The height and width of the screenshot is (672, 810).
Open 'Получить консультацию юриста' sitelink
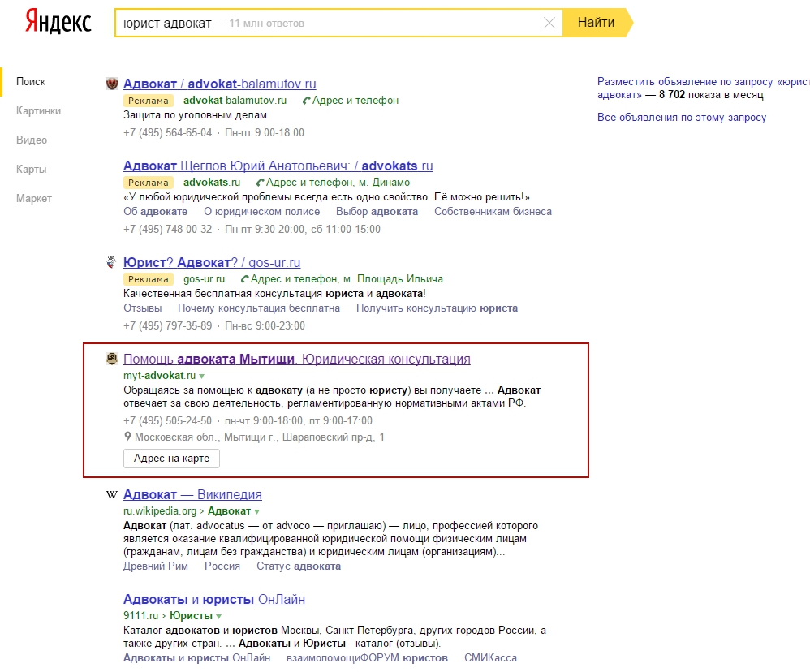click(437, 308)
